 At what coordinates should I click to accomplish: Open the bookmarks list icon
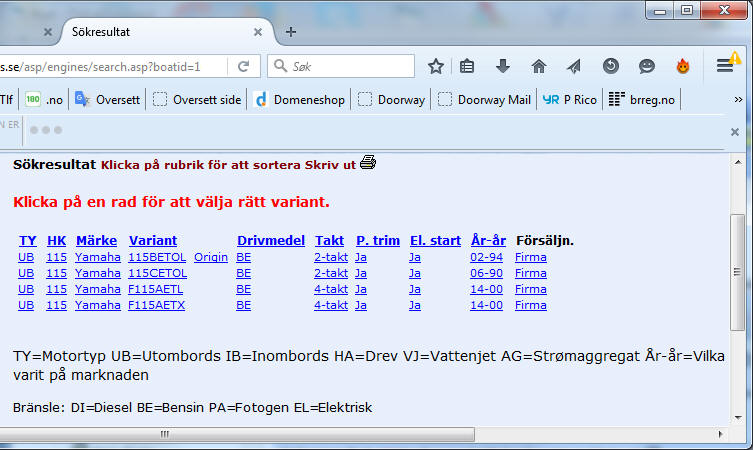click(467, 66)
